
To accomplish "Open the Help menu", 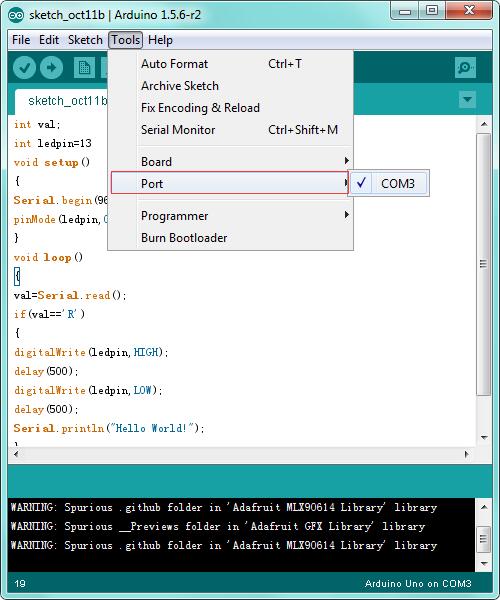I will pyautogui.click(x=160, y=40).
